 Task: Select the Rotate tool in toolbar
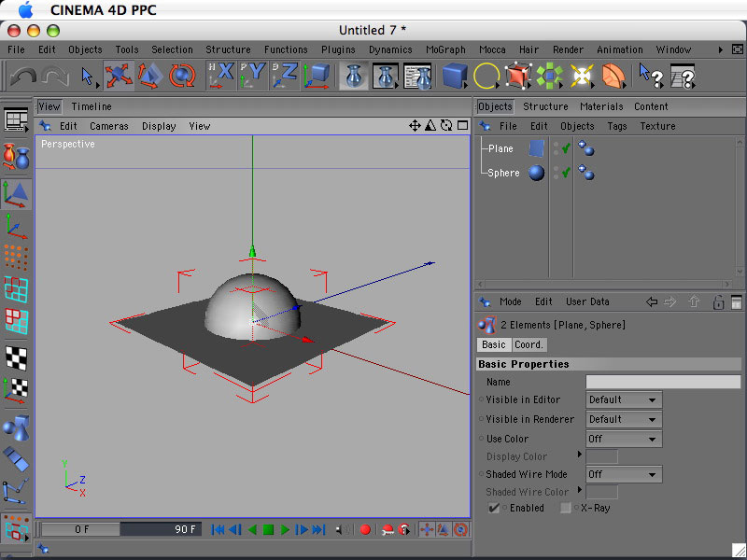tap(182, 76)
